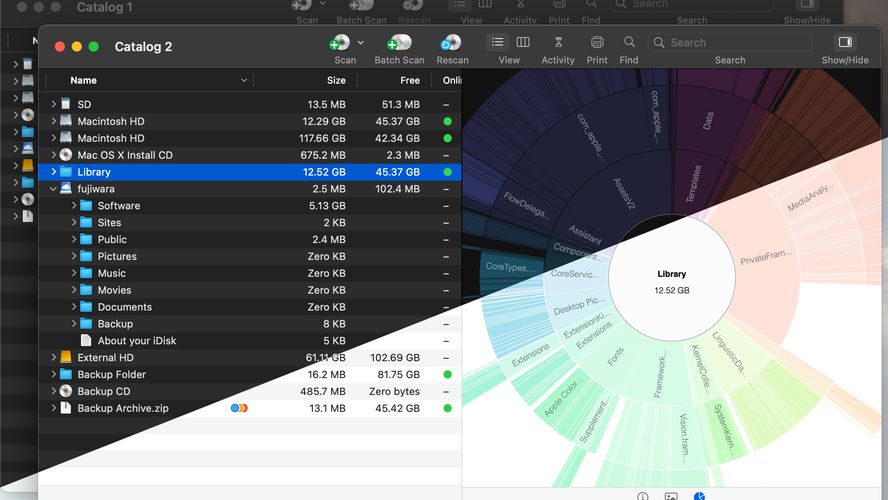This screenshot has width=888, height=500.
Task: Select the Pictures folder icon
Action: (86, 256)
